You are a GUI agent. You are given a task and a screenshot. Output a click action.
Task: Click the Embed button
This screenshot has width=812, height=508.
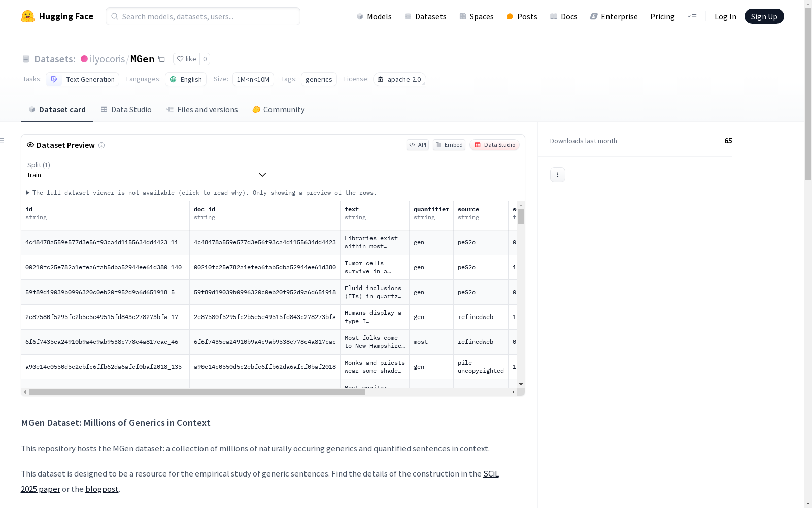click(x=449, y=145)
